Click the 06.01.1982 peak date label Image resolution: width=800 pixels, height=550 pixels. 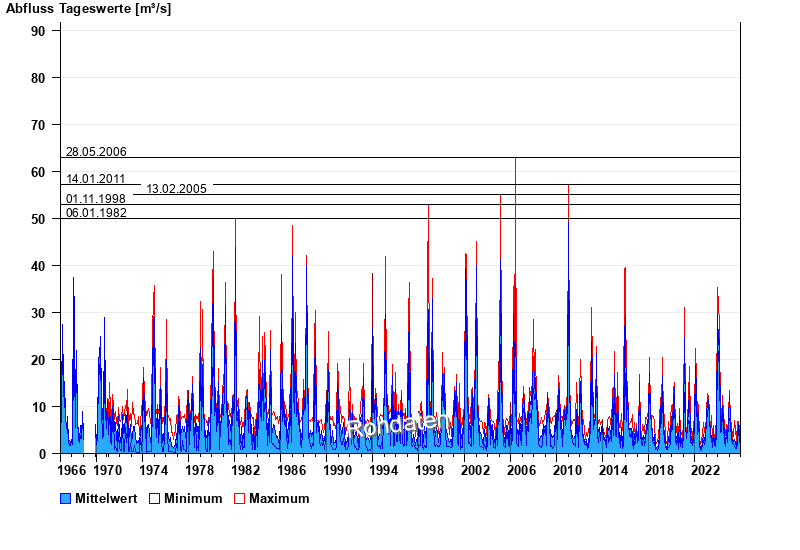tap(96, 213)
